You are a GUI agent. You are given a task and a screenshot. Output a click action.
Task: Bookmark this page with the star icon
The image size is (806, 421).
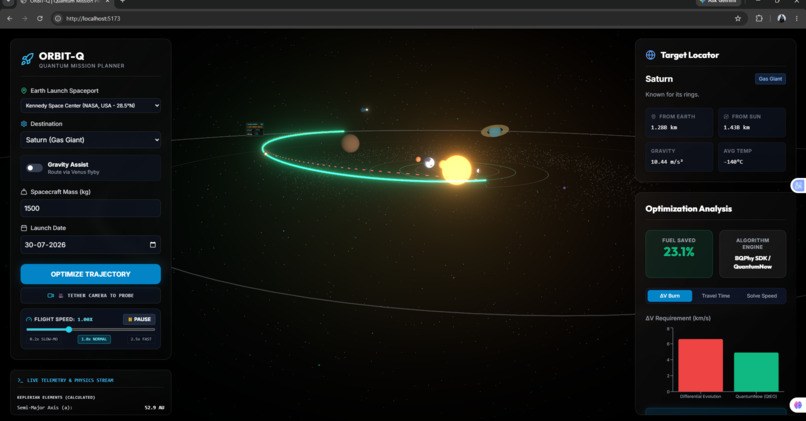click(x=738, y=19)
